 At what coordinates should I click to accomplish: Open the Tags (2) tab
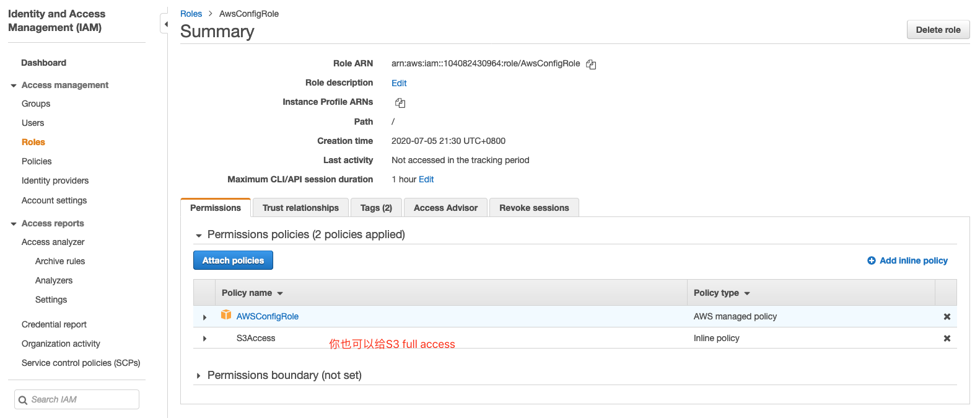[376, 208]
